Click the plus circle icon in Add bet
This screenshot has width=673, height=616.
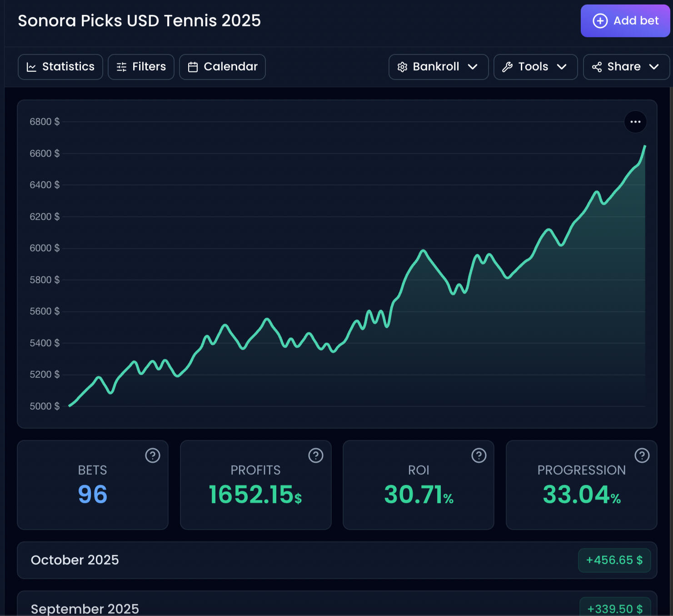click(600, 21)
